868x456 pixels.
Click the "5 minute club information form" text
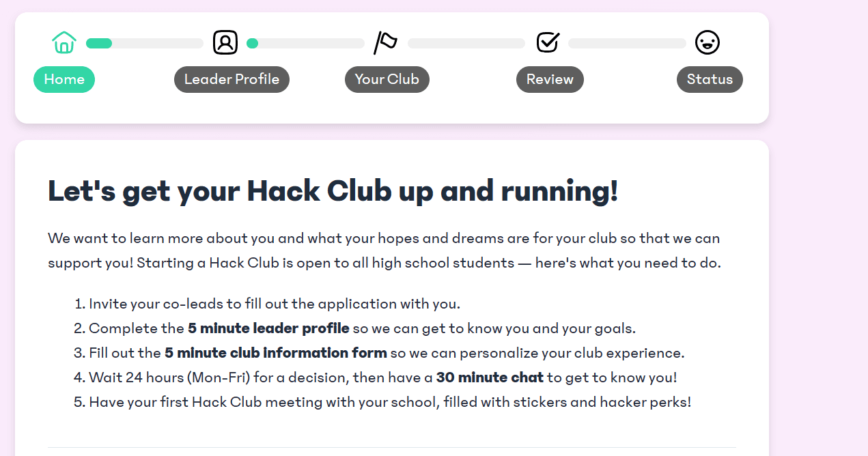click(276, 353)
